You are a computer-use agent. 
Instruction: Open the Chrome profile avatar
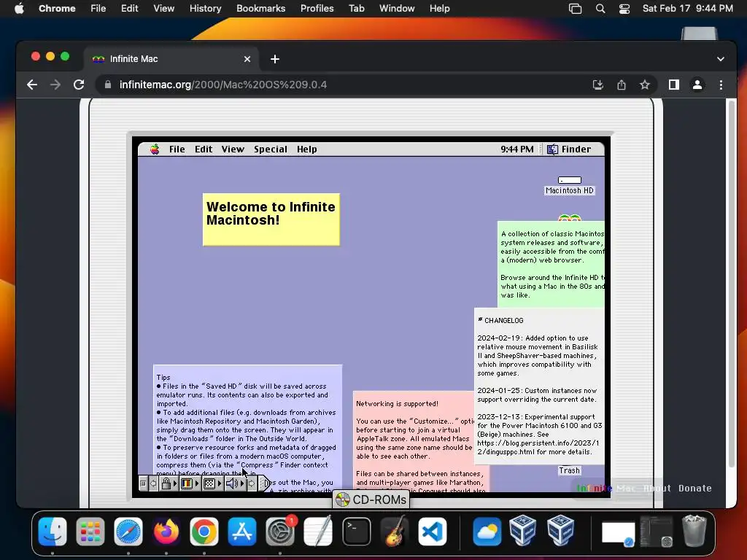(x=697, y=85)
